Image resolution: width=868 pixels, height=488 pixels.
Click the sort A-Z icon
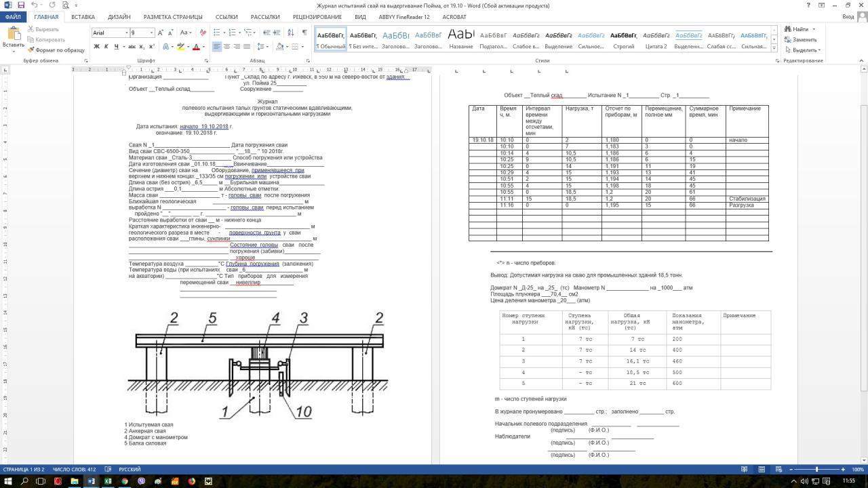pyautogui.click(x=291, y=33)
